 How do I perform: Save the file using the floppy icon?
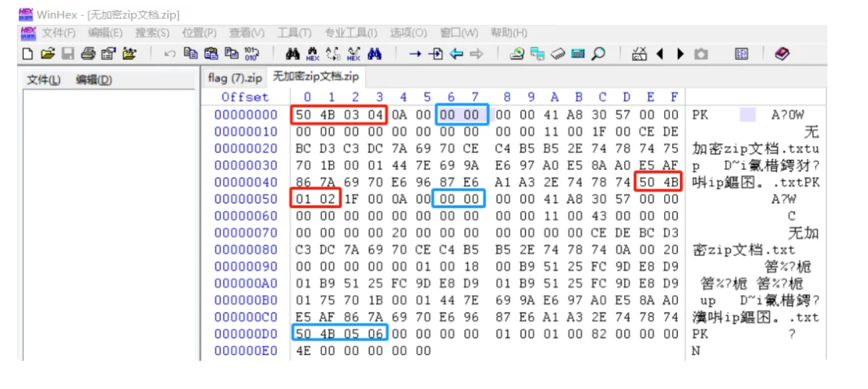pos(67,54)
